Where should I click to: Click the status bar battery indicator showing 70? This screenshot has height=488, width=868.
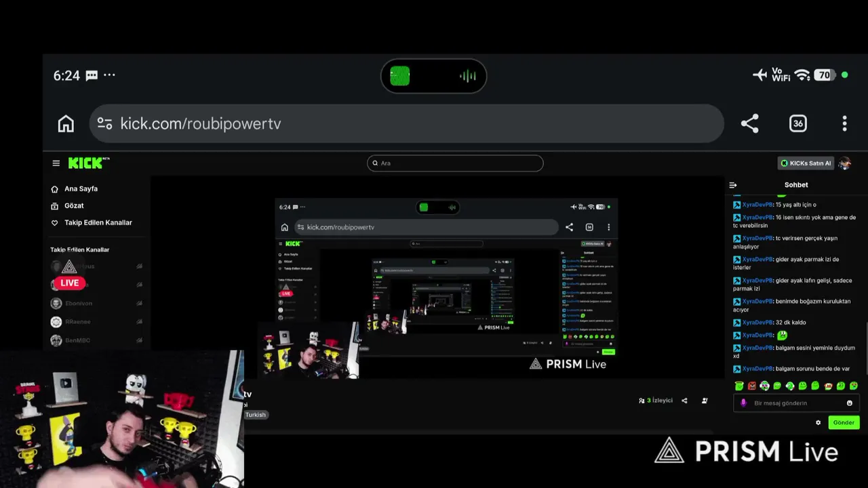coord(823,75)
